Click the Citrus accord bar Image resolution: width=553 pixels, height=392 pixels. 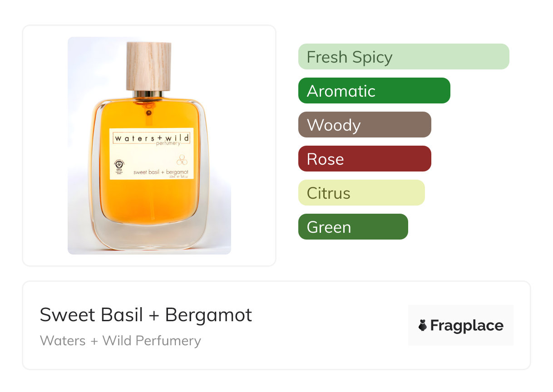point(361,193)
